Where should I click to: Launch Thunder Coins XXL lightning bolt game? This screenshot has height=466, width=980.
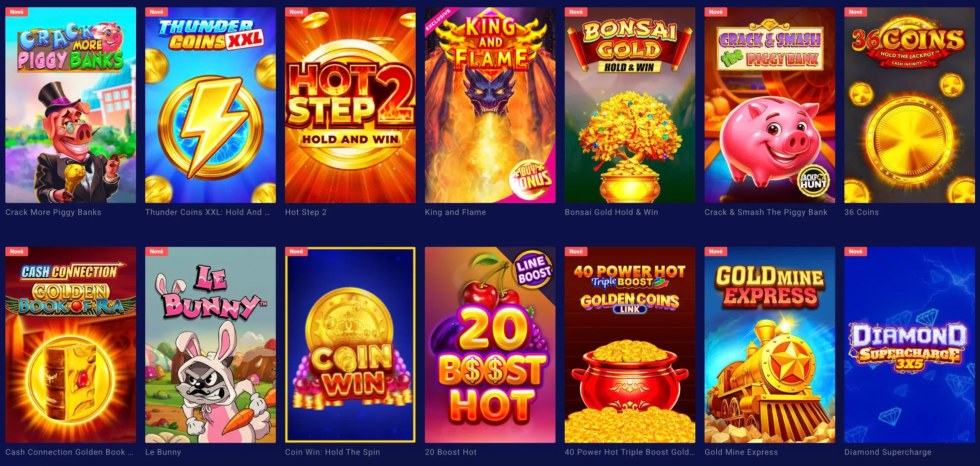coord(210,105)
